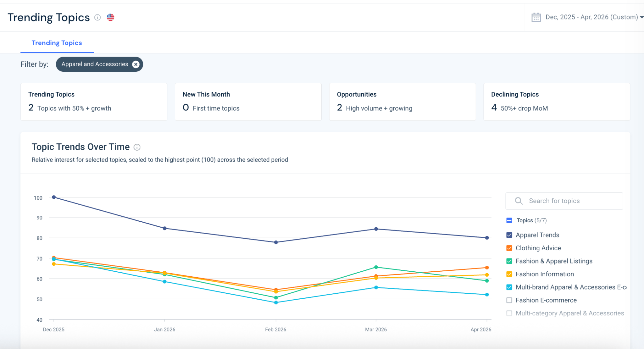Click the Topic Trends Over Time heading
The image size is (644, 349).
[80, 147]
